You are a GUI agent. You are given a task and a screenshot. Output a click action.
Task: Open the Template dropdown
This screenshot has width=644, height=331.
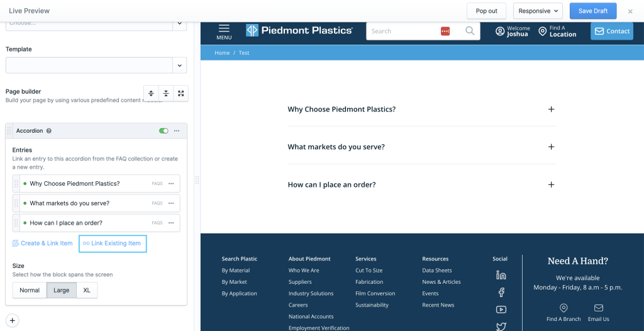[x=96, y=65]
